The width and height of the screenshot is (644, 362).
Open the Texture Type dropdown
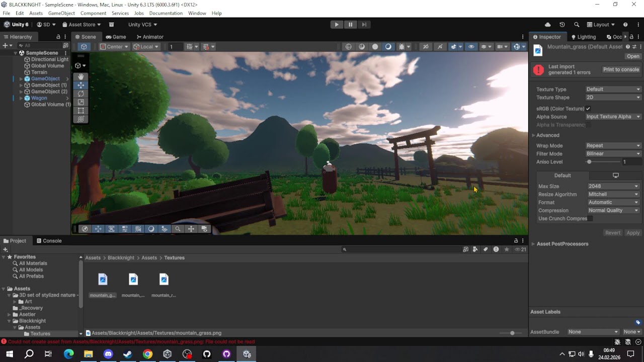(613, 89)
